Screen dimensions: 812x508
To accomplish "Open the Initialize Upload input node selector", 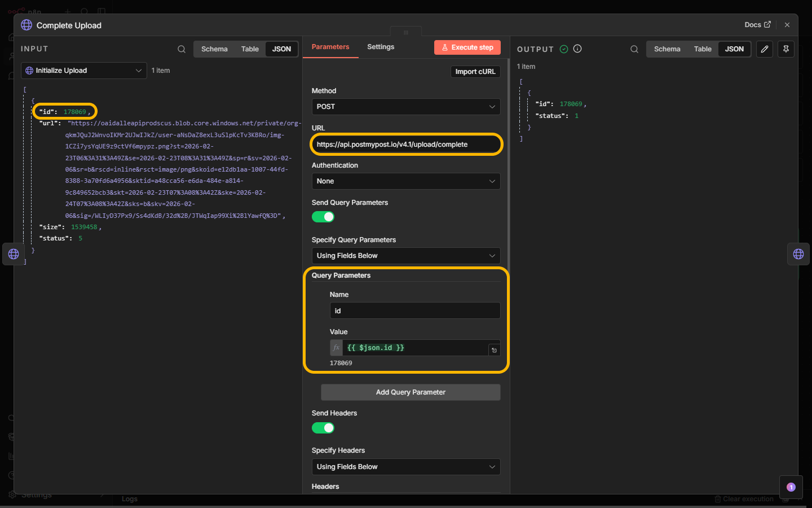I will pos(83,71).
